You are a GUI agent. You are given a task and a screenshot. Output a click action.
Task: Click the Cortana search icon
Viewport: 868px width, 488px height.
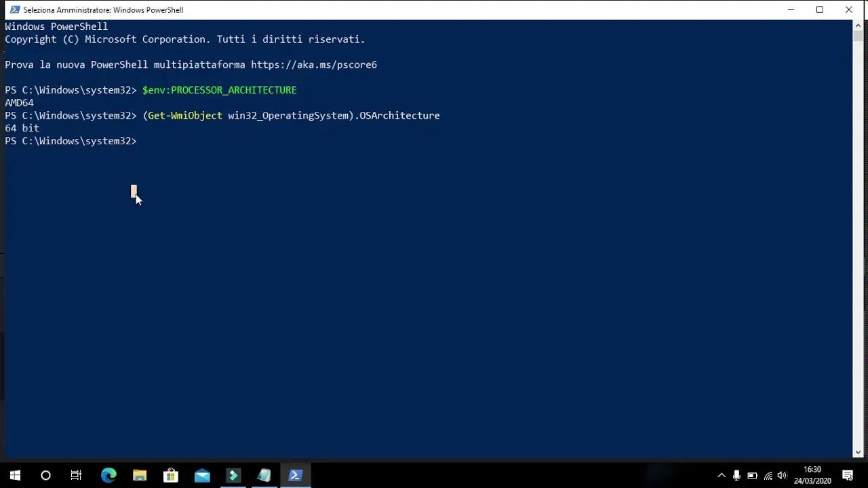pos(45,474)
